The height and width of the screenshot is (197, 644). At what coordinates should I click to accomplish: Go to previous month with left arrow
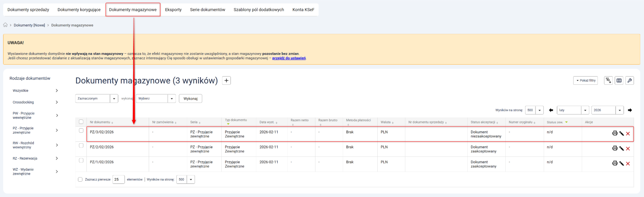(x=551, y=110)
